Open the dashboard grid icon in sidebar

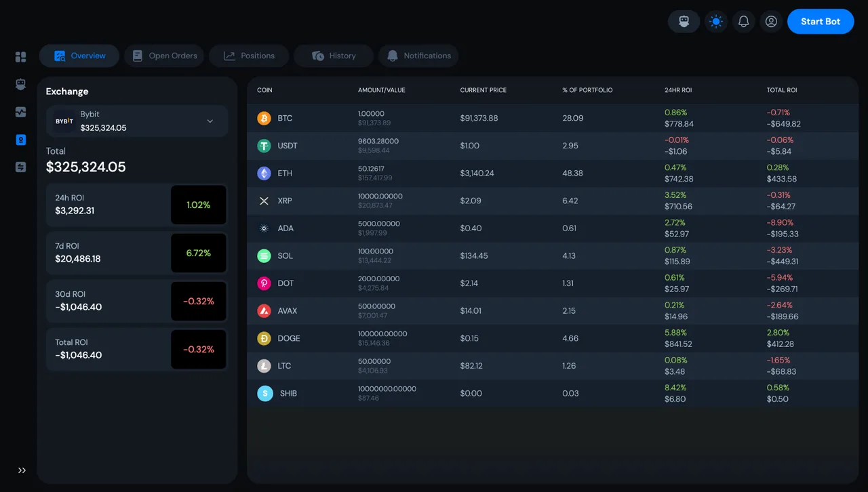click(x=20, y=57)
